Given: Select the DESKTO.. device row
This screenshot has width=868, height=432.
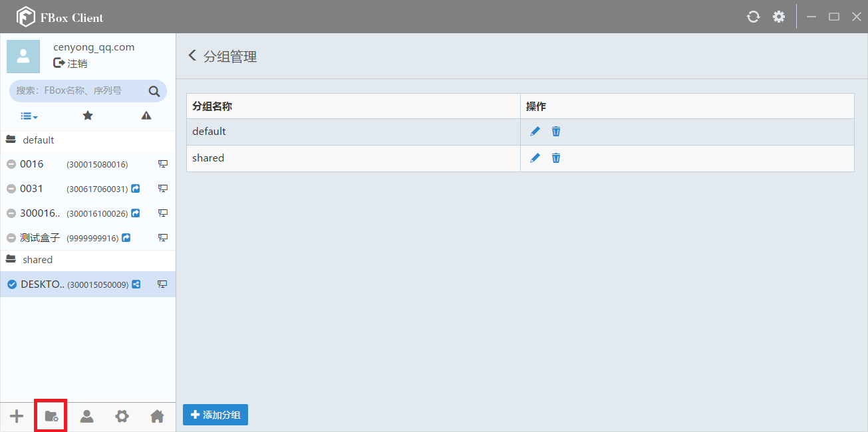Looking at the screenshot, I should click(88, 284).
